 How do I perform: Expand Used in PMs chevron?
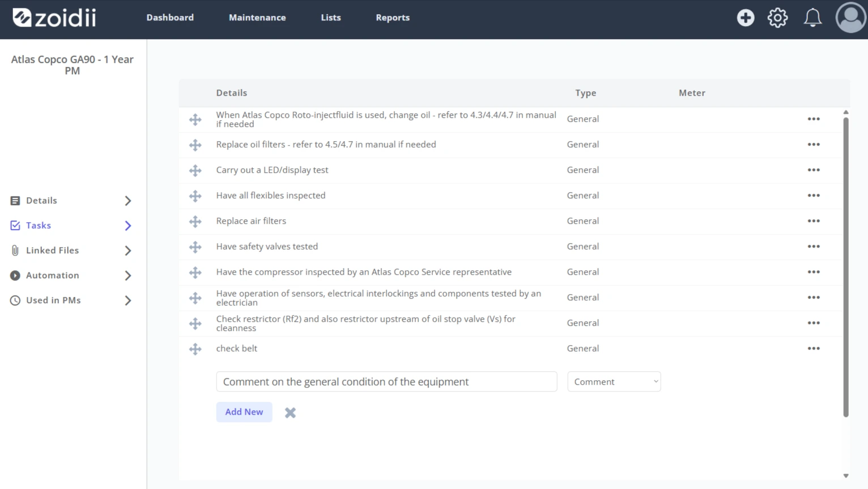point(128,300)
